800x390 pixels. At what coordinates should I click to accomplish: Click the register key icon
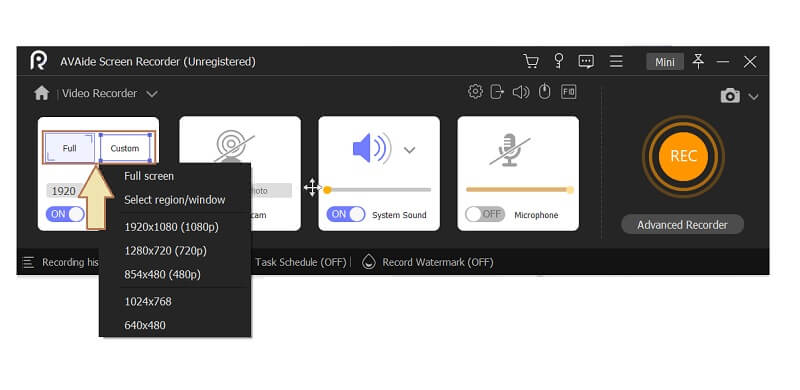pyautogui.click(x=559, y=61)
